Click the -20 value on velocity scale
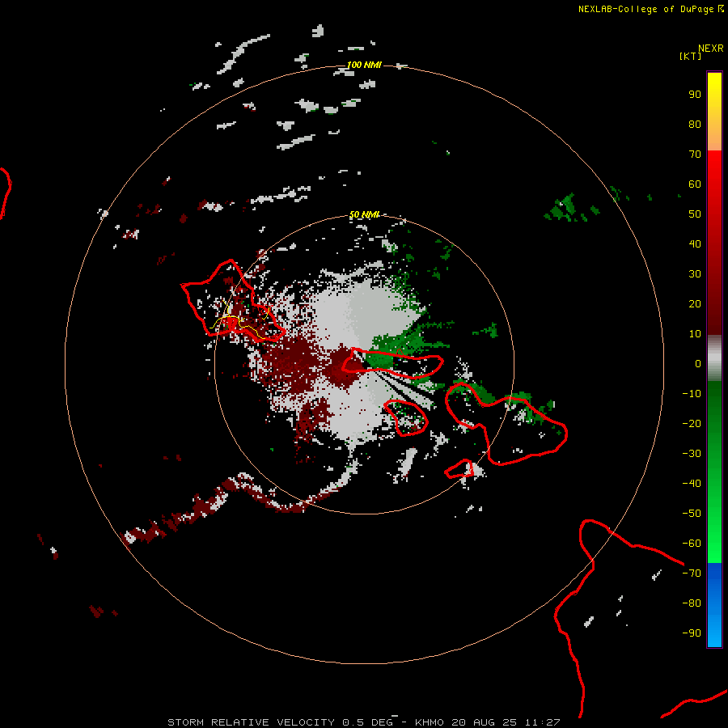Screen dimensions: 728x728 [x=692, y=424]
